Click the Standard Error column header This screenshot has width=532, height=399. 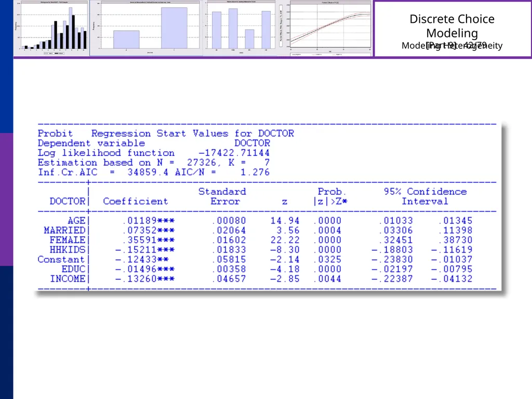(x=222, y=196)
